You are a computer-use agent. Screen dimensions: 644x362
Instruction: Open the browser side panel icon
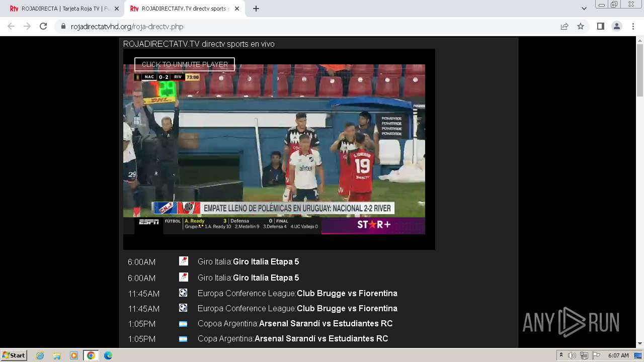pos(600,26)
